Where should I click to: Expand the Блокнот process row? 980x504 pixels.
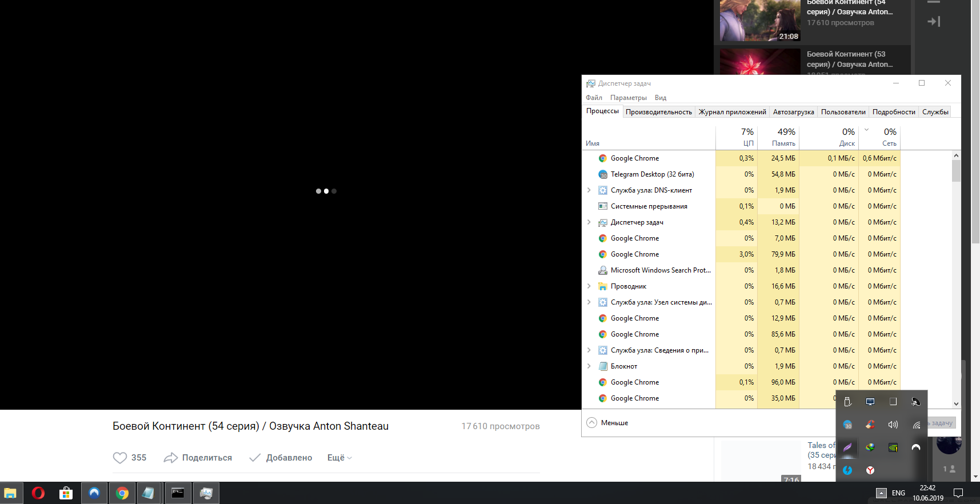pyautogui.click(x=589, y=366)
